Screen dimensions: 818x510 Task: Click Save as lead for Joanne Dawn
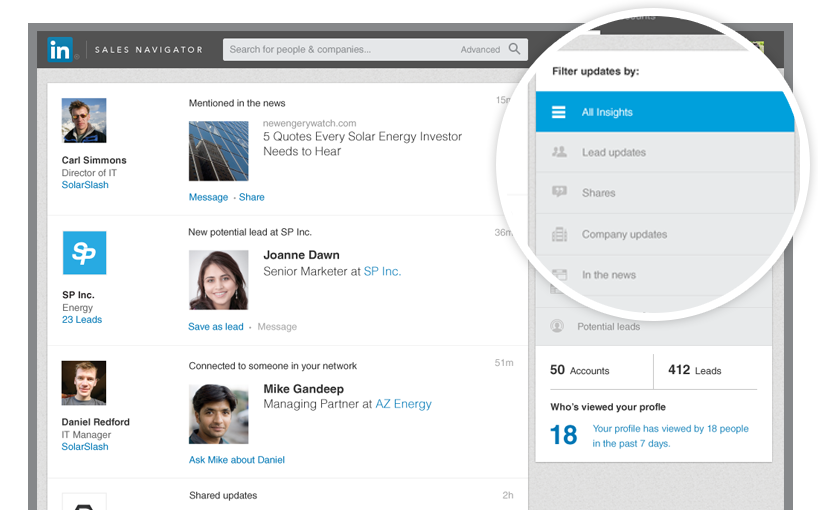coord(215,326)
